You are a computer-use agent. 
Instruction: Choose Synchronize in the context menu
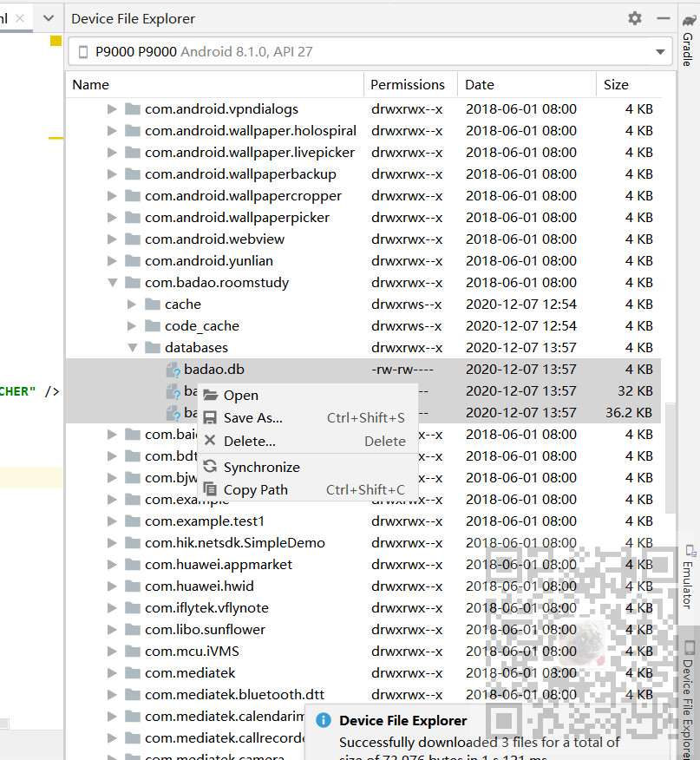(x=308, y=468)
